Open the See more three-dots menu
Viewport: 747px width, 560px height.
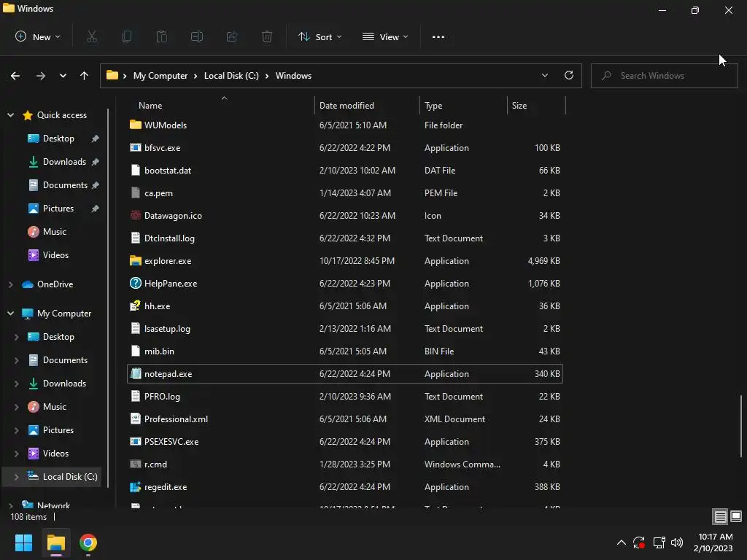pyautogui.click(x=438, y=36)
